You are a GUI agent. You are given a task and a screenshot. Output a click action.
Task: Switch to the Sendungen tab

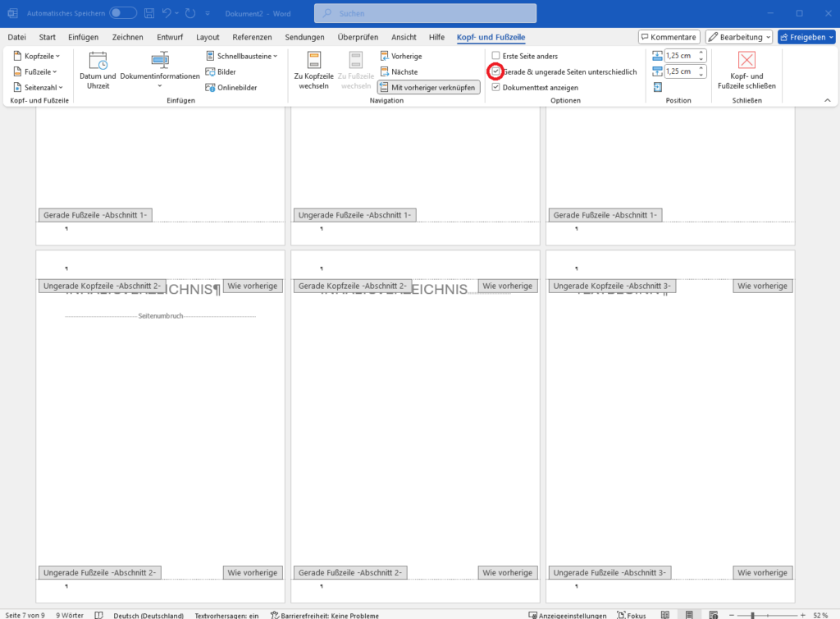click(305, 37)
